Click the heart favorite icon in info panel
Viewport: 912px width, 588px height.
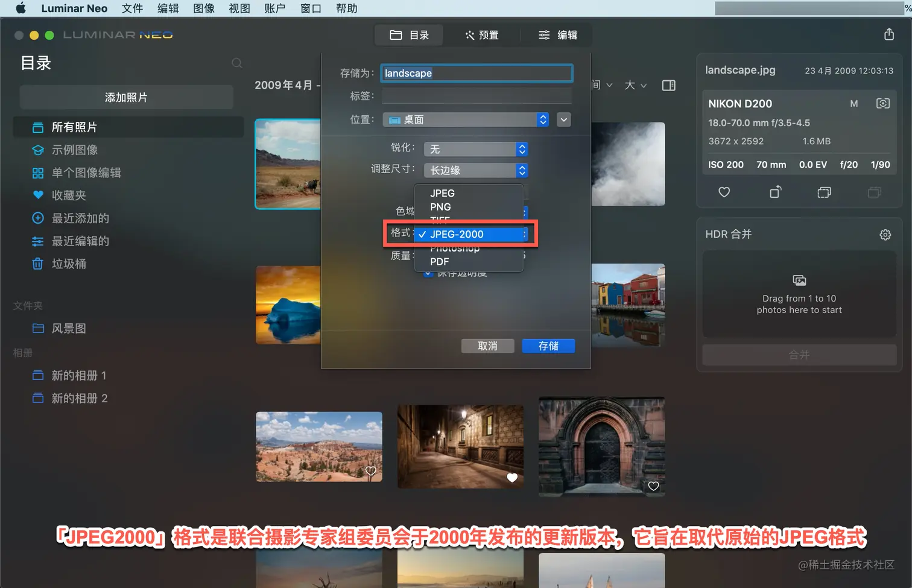(x=724, y=192)
